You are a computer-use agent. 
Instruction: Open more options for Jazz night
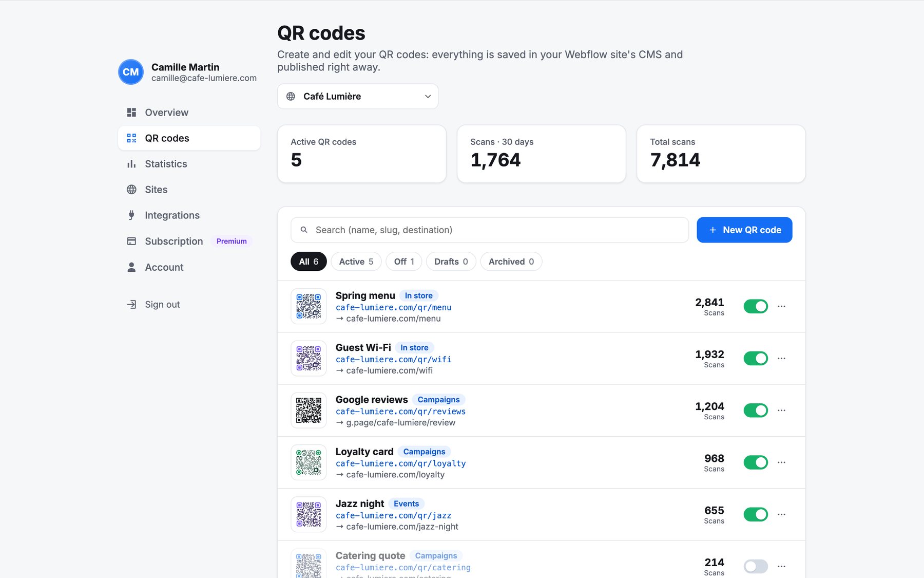[x=781, y=514]
